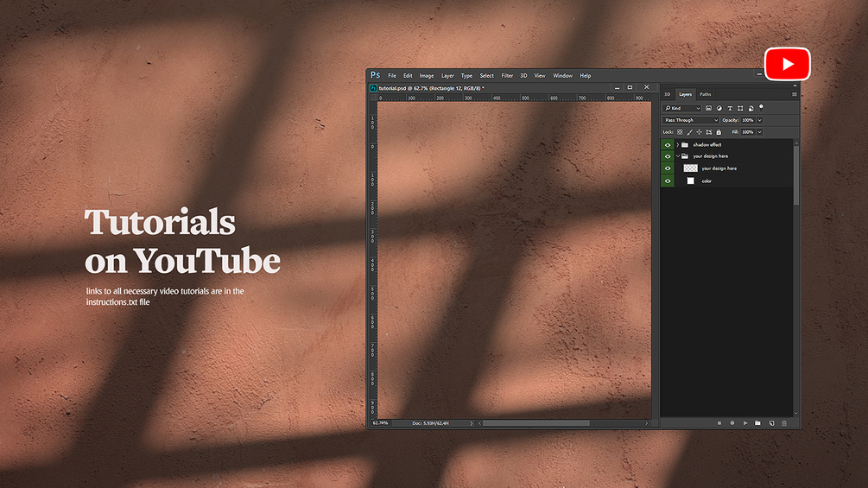Open the View menu
The image size is (868, 488).
pos(540,76)
